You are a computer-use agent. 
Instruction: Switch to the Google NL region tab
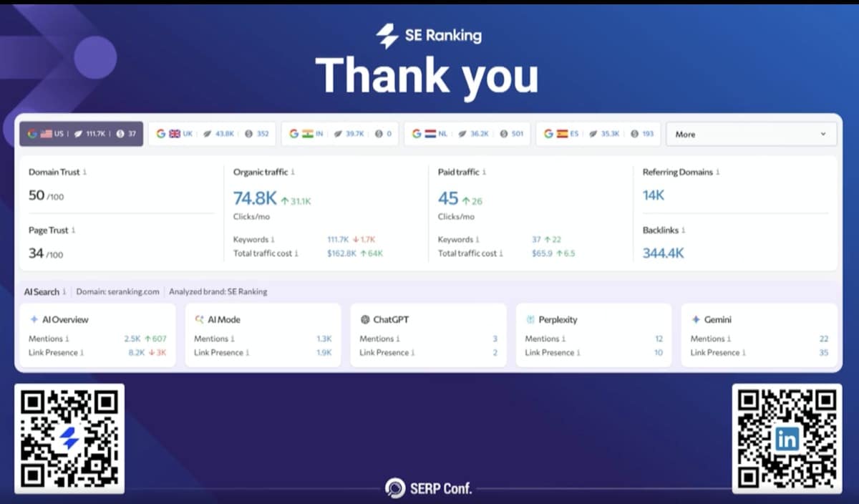tap(467, 134)
